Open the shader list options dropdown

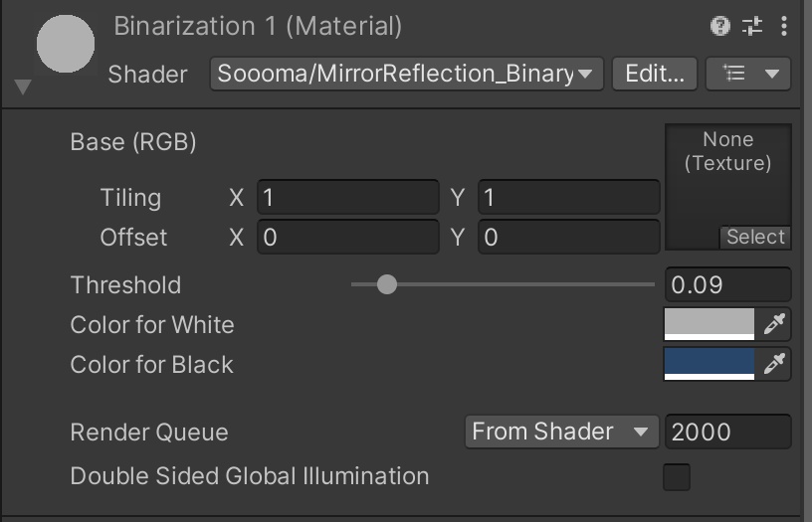point(748,74)
